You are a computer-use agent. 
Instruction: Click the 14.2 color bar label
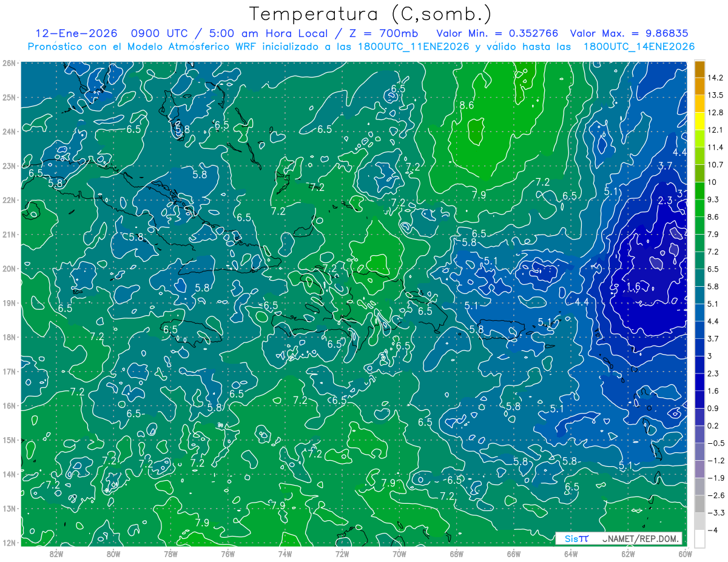(715, 78)
